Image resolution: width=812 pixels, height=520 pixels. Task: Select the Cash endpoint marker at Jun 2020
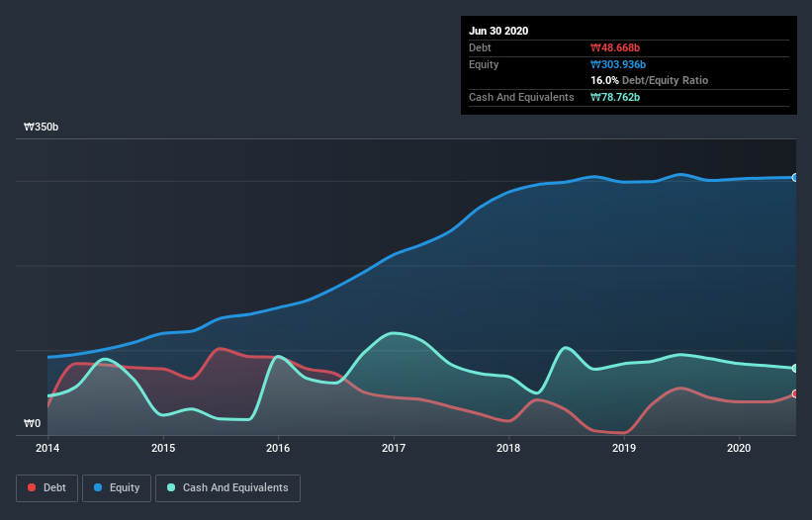[x=795, y=368]
